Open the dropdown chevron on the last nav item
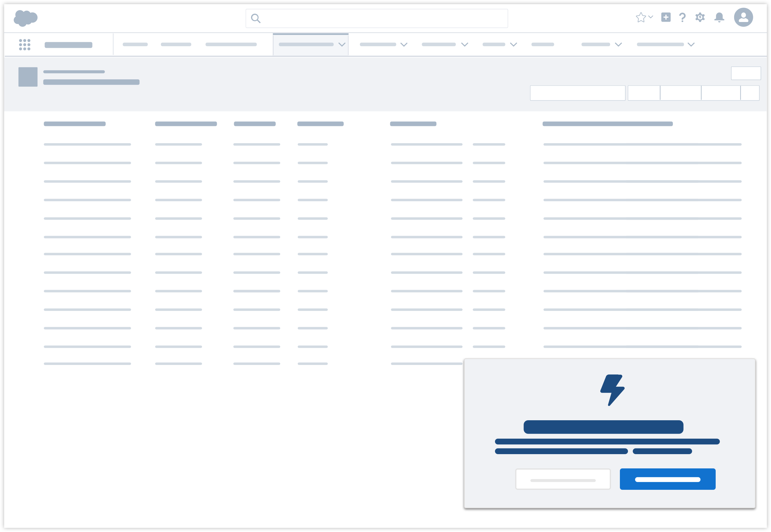This screenshot has width=771, height=532. pos(691,44)
